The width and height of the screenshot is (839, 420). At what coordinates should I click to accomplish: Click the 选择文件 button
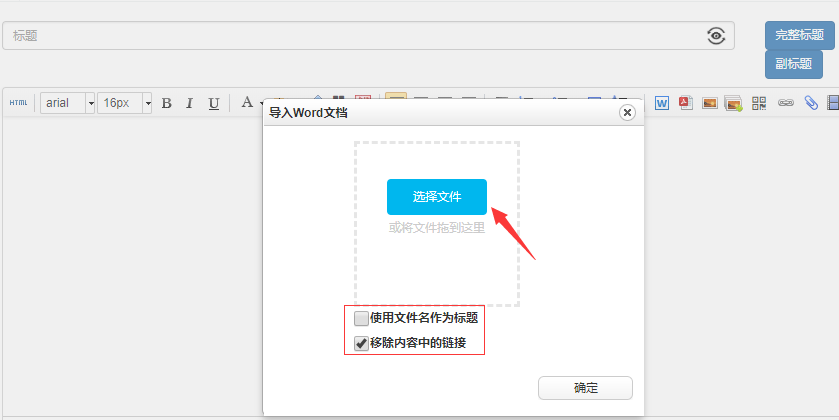tap(437, 197)
